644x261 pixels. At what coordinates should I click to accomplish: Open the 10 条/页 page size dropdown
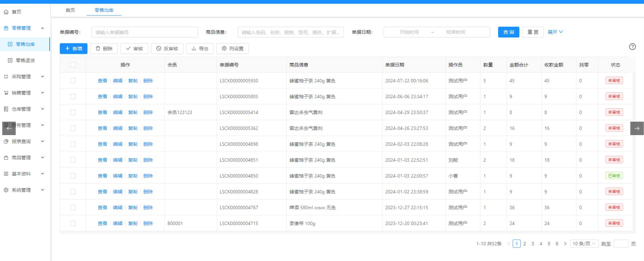point(584,244)
